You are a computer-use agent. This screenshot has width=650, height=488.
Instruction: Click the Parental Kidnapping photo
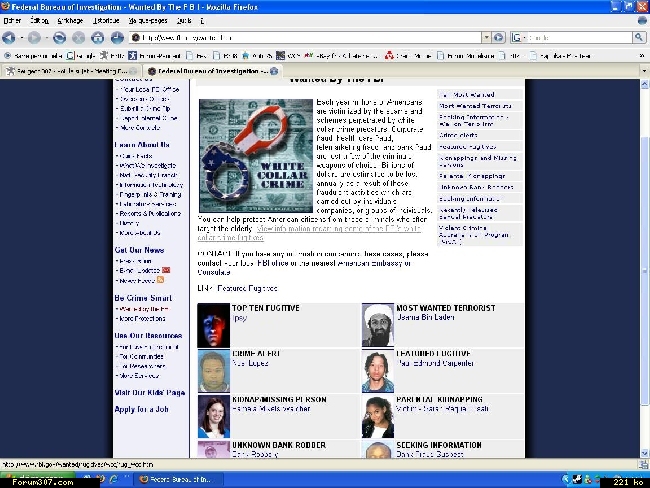tap(378, 416)
